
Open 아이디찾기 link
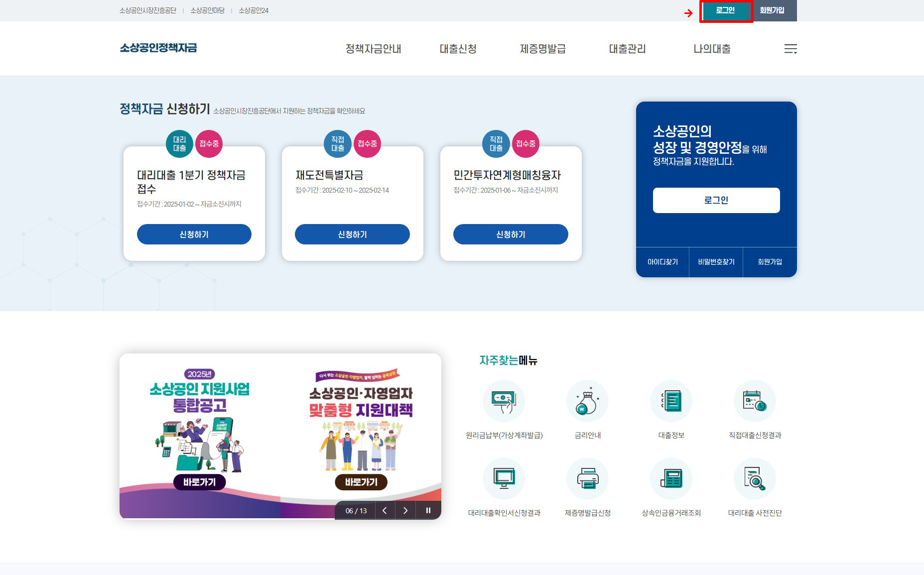[662, 262]
